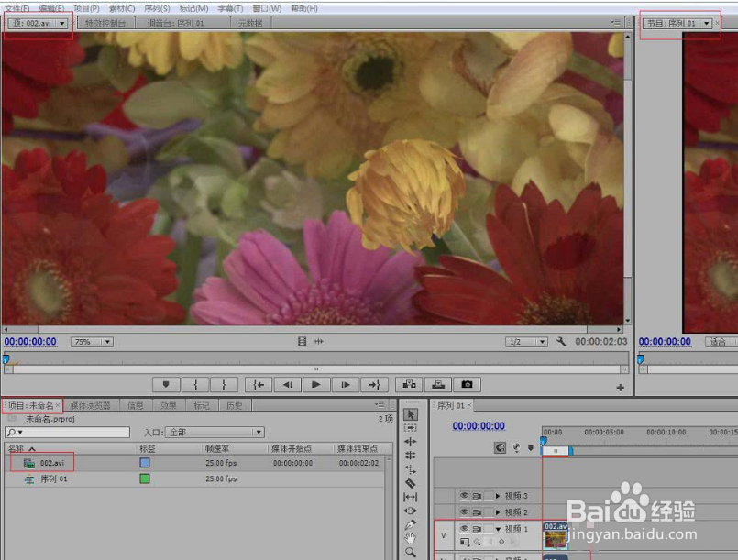Mark In point in Source monitor
This screenshot has width=738, height=560.
tap(195, 384)
